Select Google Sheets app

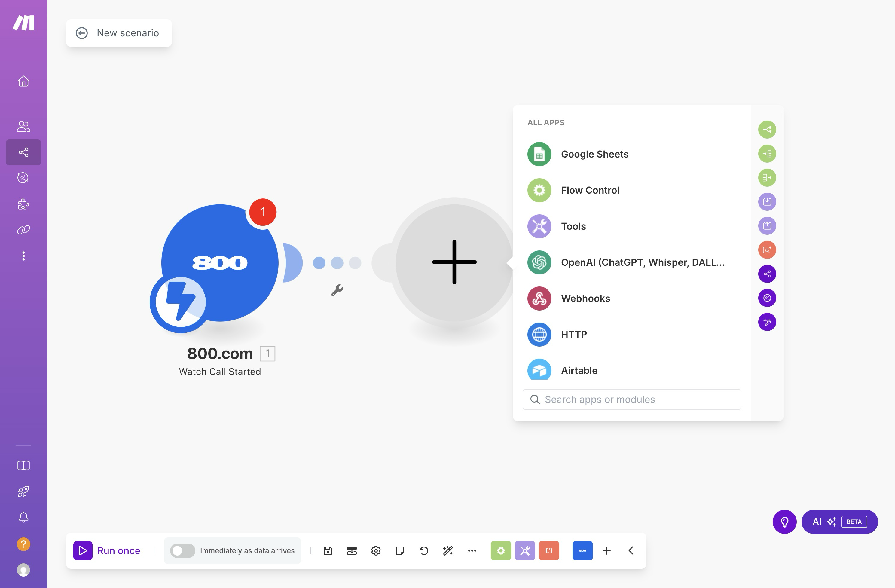[632, 154]
